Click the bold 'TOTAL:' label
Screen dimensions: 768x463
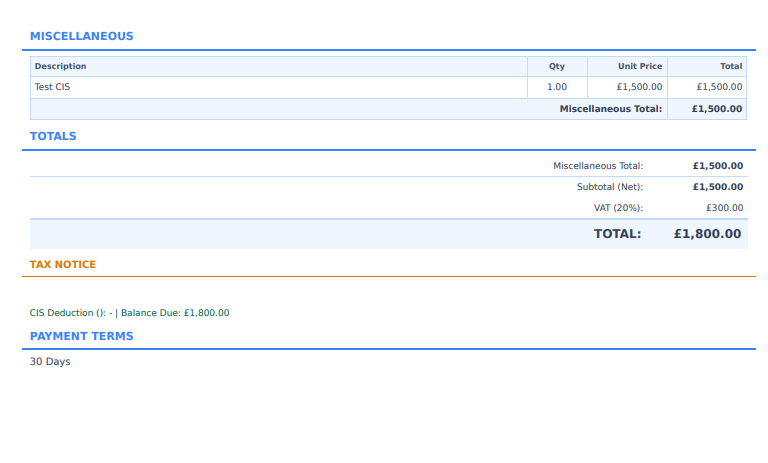pyautogui.click(x=617, y=234)
